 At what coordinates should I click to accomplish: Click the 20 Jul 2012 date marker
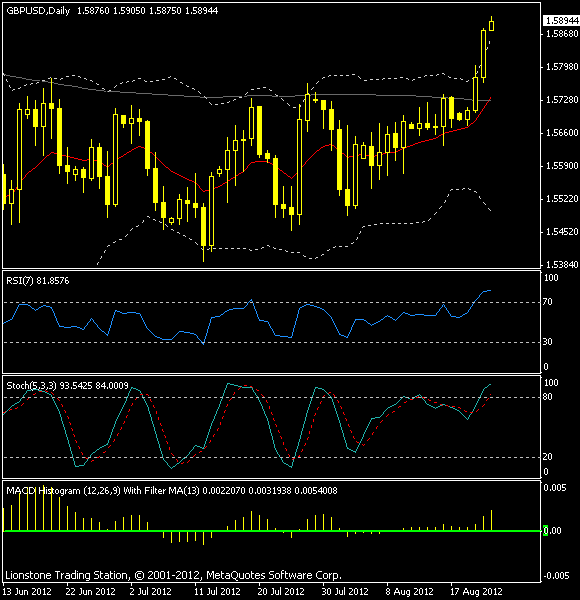pyautogui.click(x=281, y=592)
